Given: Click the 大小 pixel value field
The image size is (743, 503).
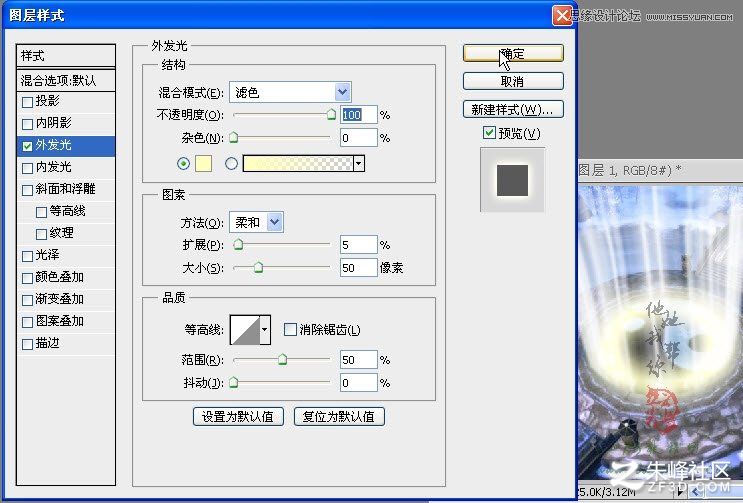Looking at the screenshot, I should point(359,268).
